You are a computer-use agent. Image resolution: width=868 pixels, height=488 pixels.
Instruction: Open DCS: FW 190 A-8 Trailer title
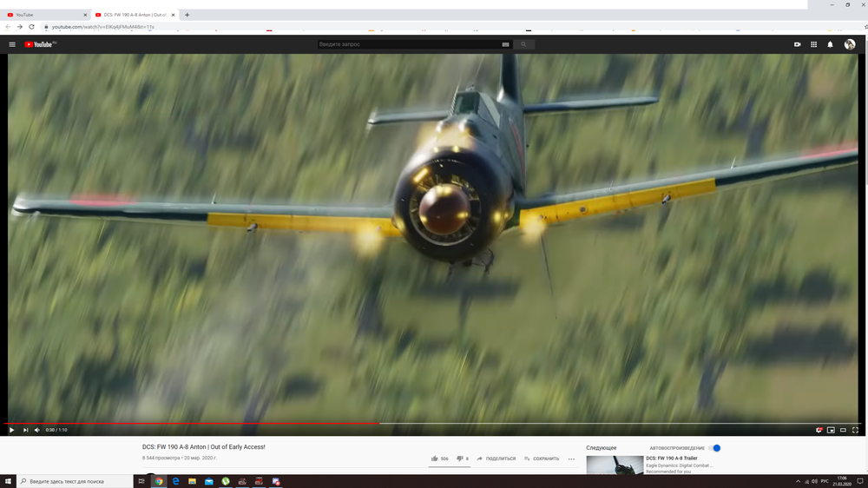click(x=672, y=458)
